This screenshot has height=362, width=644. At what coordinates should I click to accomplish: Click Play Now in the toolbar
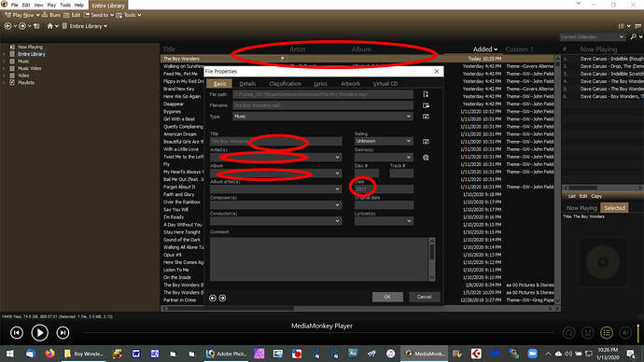pos(20,15)
